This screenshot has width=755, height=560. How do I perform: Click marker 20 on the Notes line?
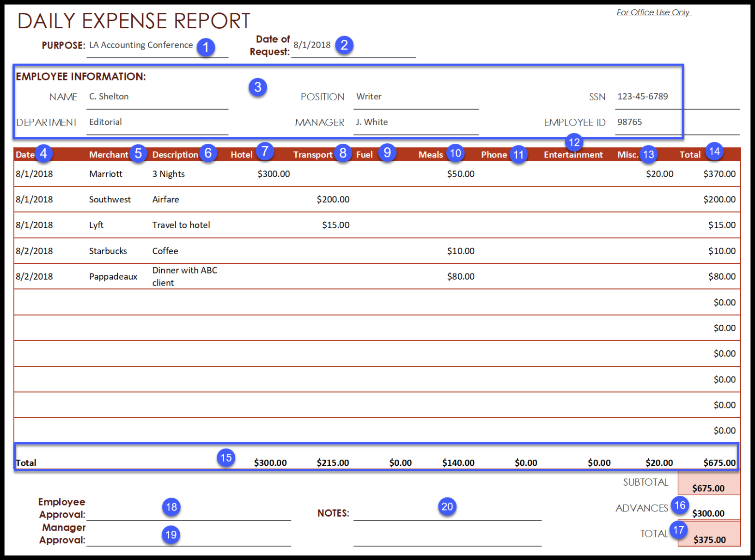coord(447,507)
